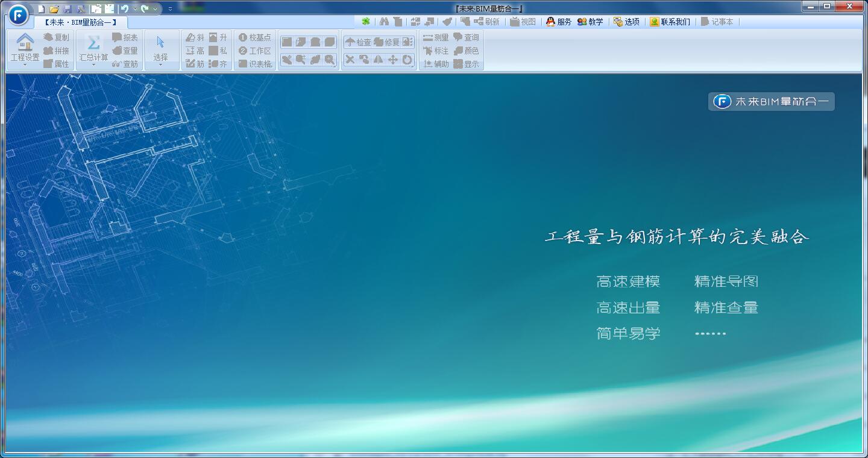
Task: Click the 斜 slope tool
Action: [x=195, y=37]
